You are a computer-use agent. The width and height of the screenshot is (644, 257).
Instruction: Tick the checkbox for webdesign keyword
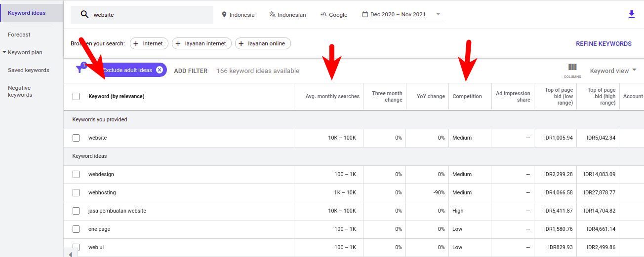(76, 174)
